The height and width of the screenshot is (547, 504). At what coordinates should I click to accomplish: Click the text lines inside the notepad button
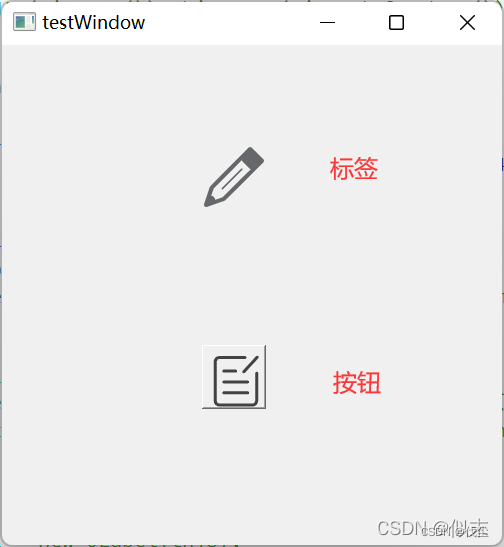pyautogui.click(x=235, y=382)
